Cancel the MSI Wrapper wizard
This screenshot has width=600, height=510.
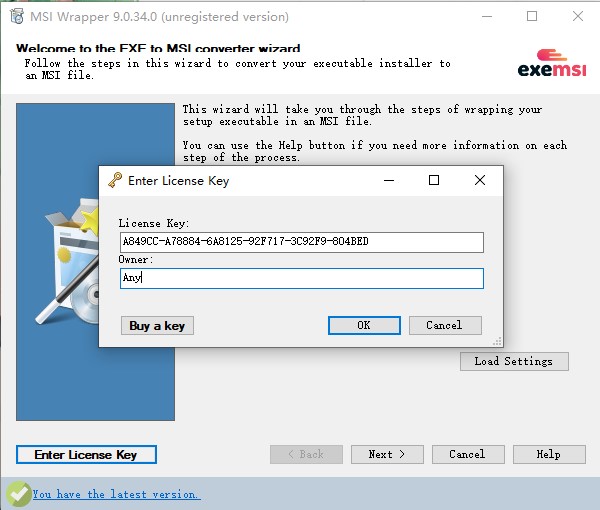coord(468,454)
